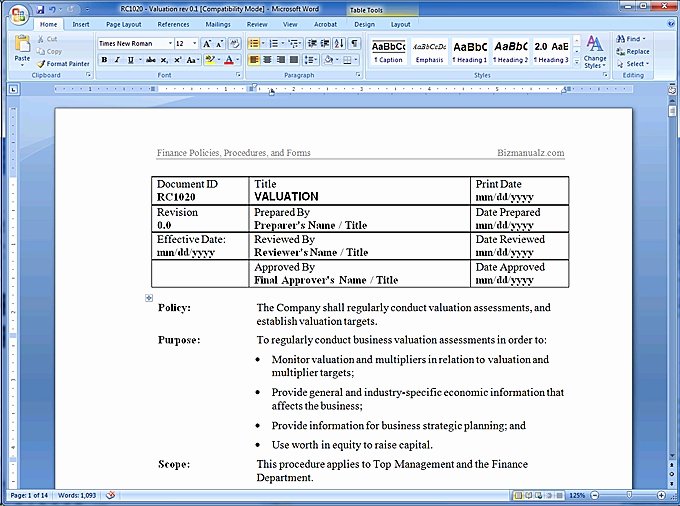This screenshot has height=506, width=680.
Task: Toggle underline formatting
Action: pos(130,60)
